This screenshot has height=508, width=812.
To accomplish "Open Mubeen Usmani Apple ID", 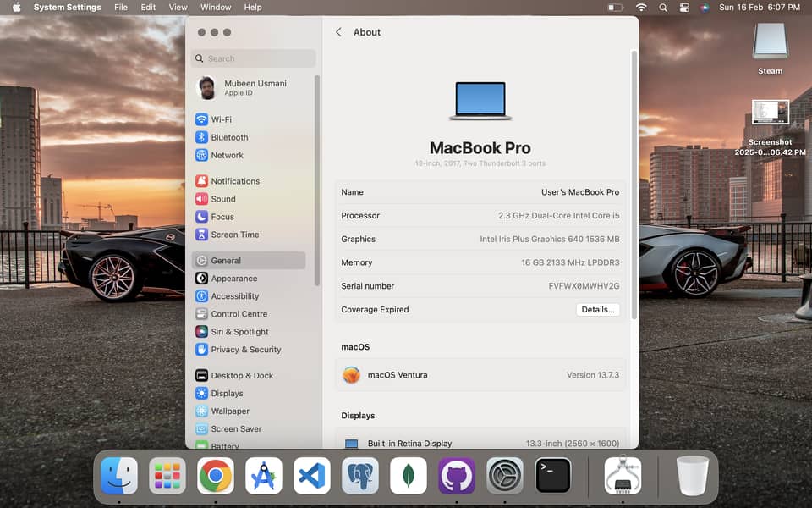I will tap(242, 87).
